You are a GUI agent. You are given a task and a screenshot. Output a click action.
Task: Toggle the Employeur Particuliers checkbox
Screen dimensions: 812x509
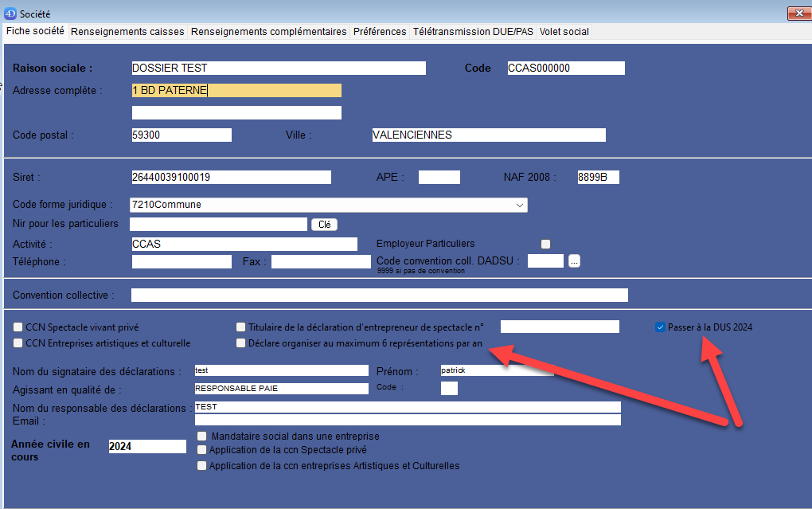point(545,244)
